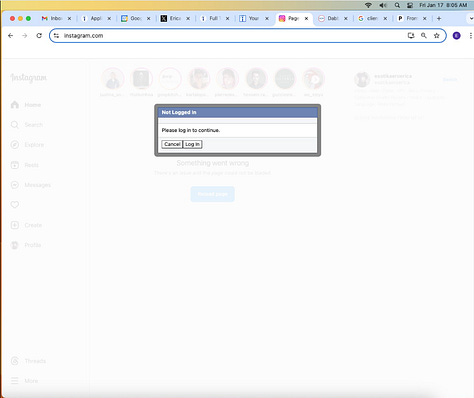Bookmark this page with the star icon

[437, 36]
